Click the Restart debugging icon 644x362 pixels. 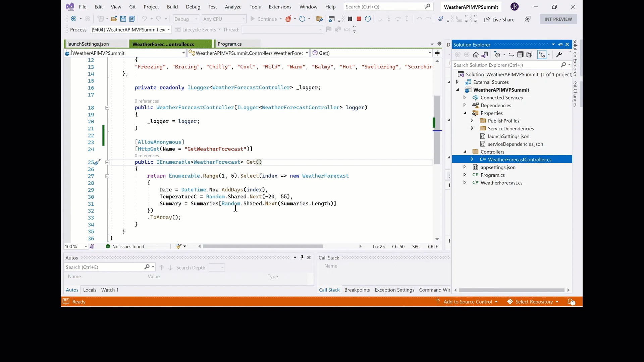pyautogui.click(x=368, y=19)
